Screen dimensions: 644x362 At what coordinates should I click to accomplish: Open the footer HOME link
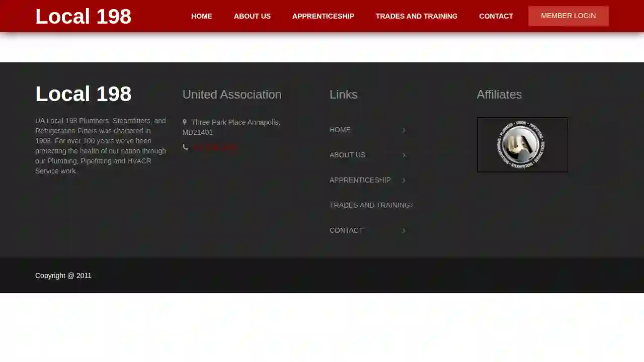pos(340,130)
